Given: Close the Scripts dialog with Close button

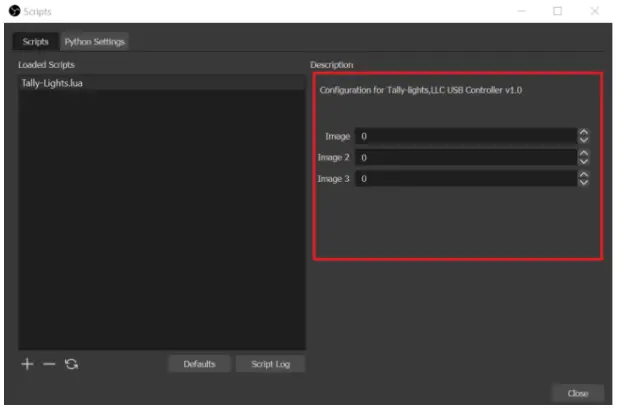Looking at the screenshot, I should tap(578, 393).
